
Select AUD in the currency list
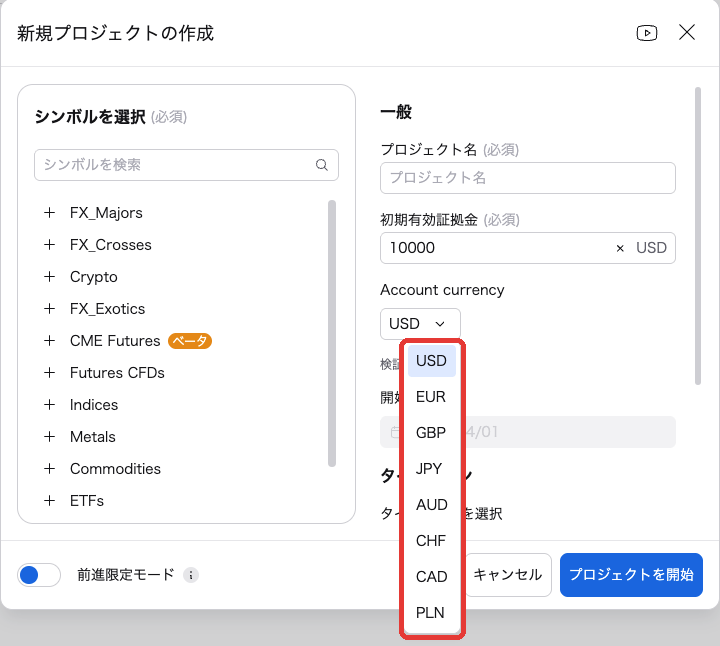pyautogui.click(x=432, y=505)
